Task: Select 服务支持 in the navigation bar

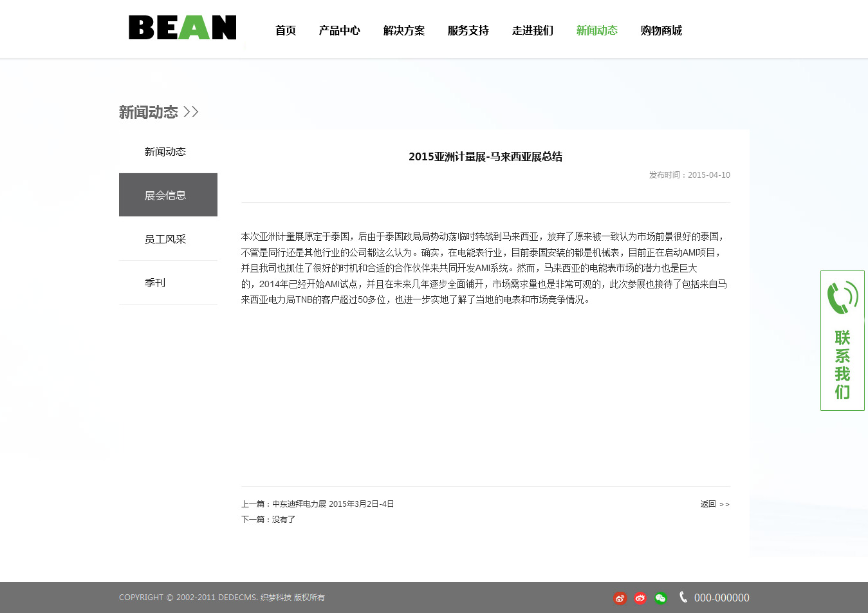Action: tap(468, 30)
